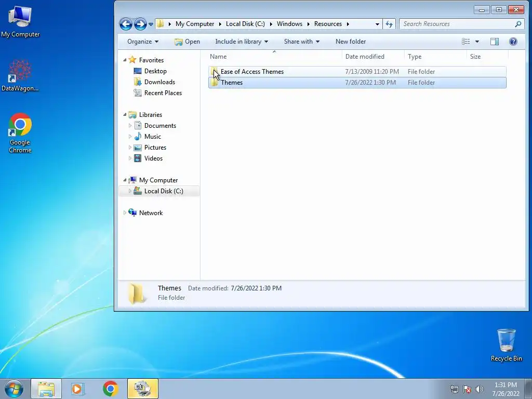Image resolution: width=532 pixels, height=399 pixels.
Task: Launch Chrome from the taskbar
Action: 110,389
